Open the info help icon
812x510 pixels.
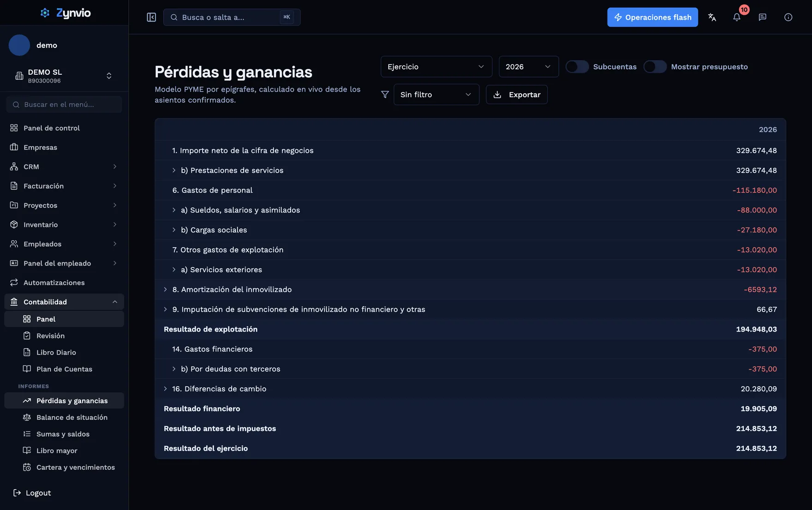pyautogui.click(x=788, y=17)
